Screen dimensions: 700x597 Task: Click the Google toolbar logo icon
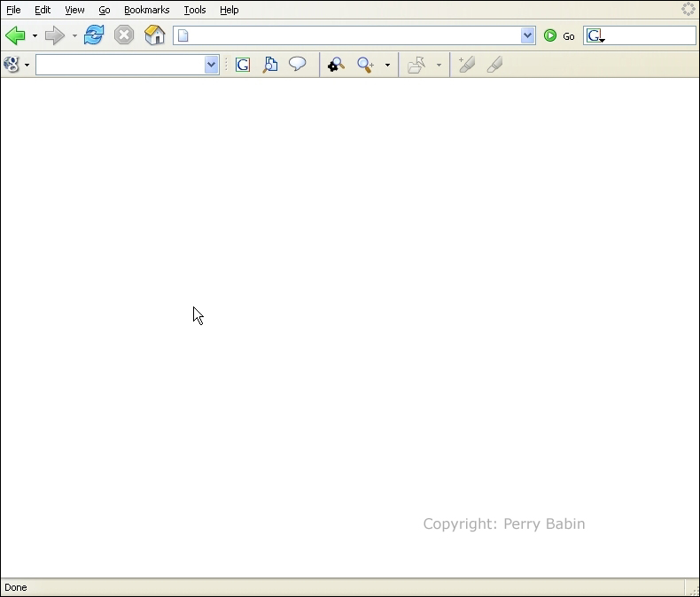[x=12, y=65]
